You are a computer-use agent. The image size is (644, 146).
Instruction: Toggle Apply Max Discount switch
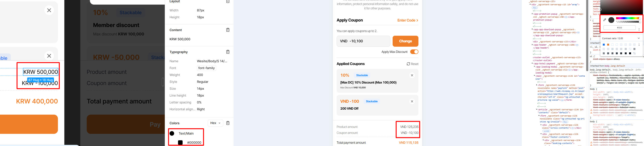click(414, 52)
